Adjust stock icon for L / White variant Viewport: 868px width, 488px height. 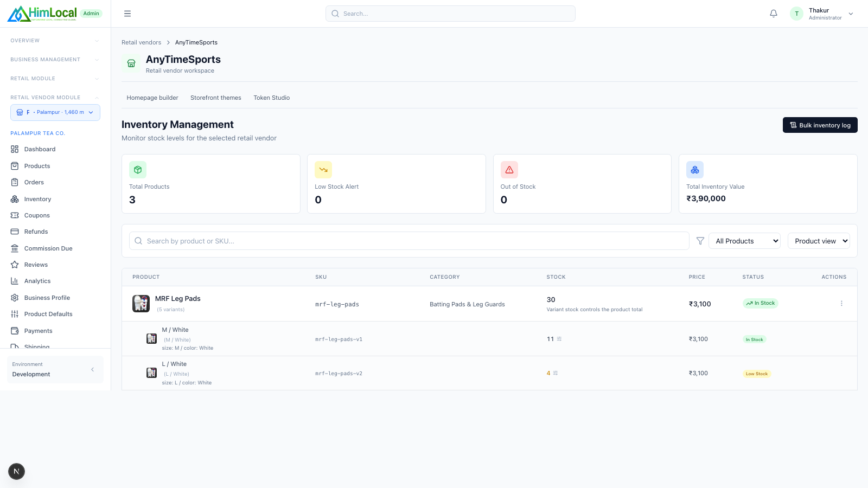556,373
